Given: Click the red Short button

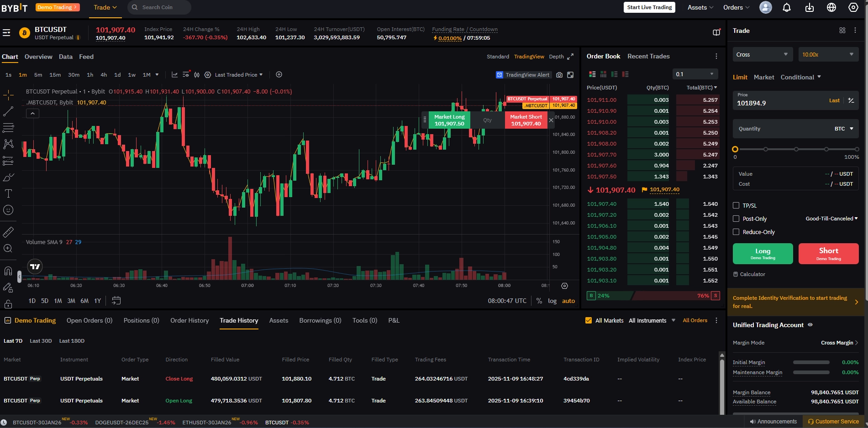Looking at the screenshot, I should point(829,254).
